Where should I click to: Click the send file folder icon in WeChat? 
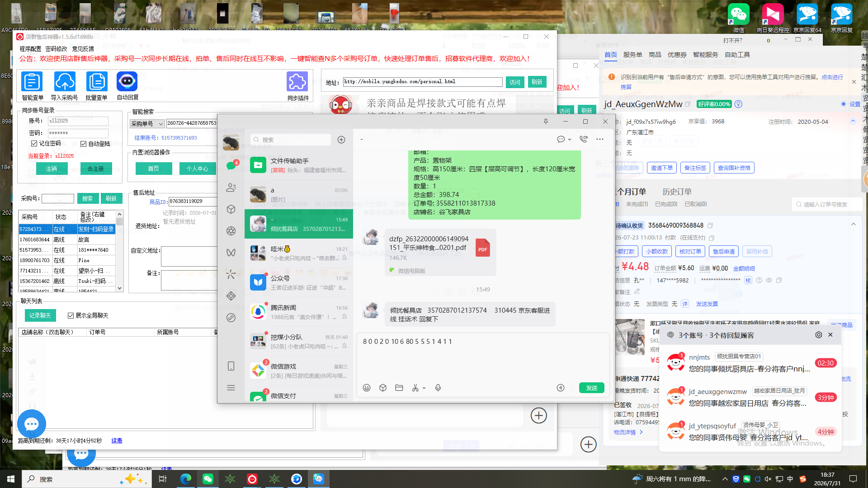399,388
